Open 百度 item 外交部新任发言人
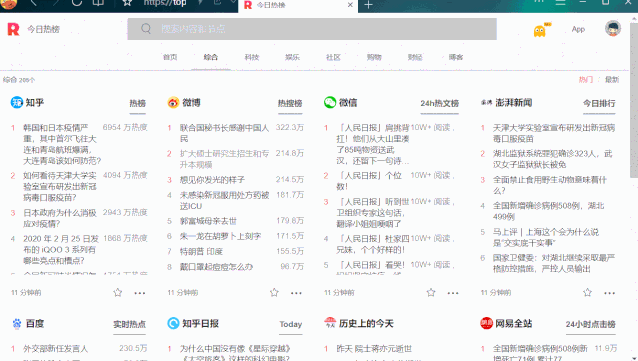Viewport: 638px width, 361px height. [55, 349]
